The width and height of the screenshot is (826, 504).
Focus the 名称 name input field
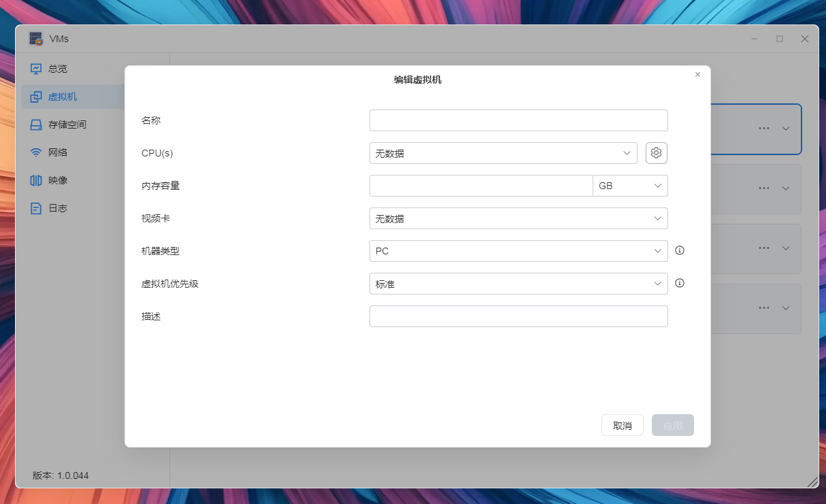518,120
